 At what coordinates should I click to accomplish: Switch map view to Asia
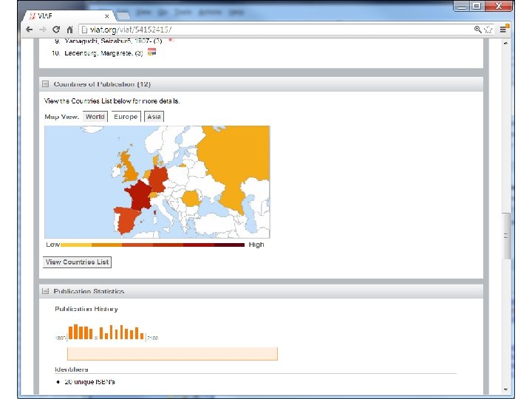(x=154, y=117)
